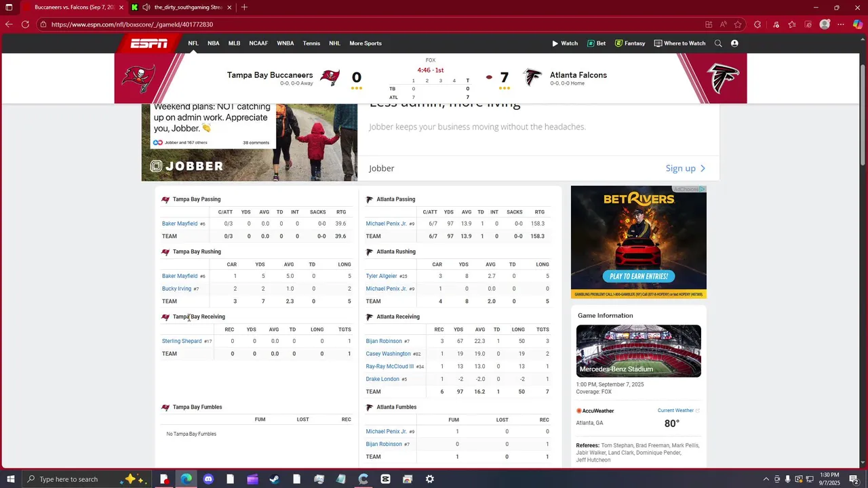The image size is (868, 488).
Task: Open Windows Settings gear in taskbar
Action: pos(430,479)
